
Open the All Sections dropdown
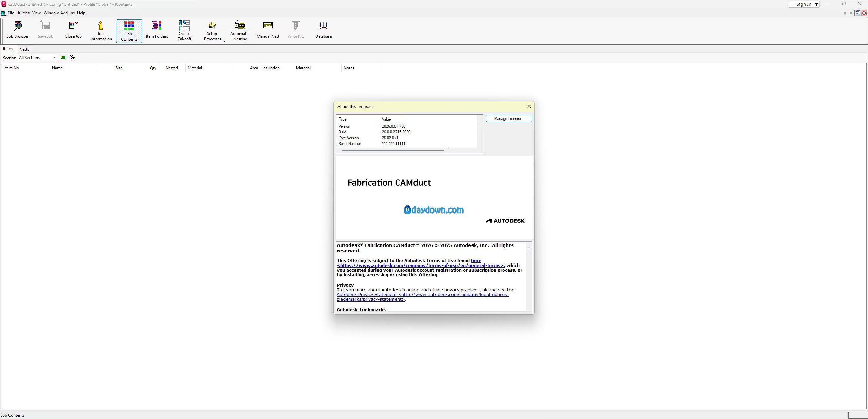(38, 58)
